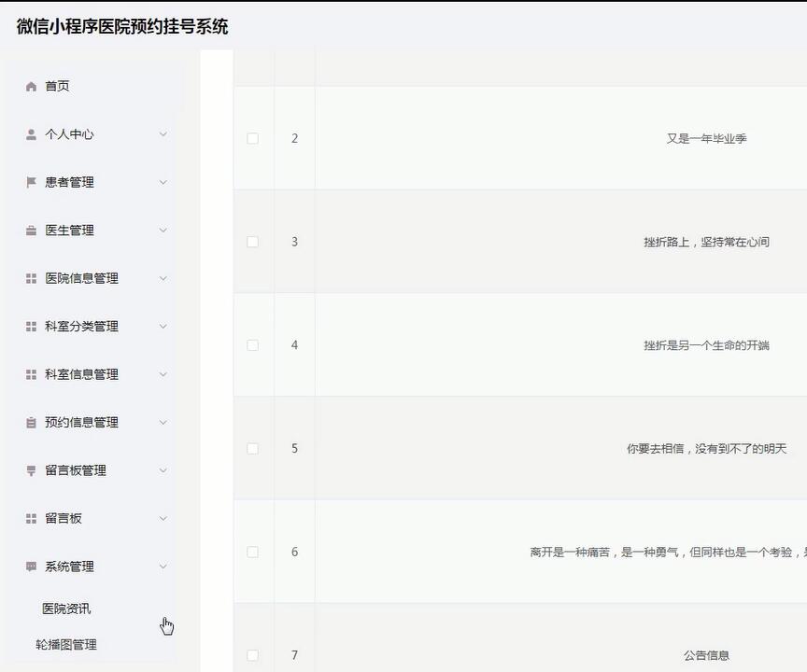This screenshot has height=672, width=807.
Task: Select the 个人中心 person icon
Action: (x=29, y=133)
